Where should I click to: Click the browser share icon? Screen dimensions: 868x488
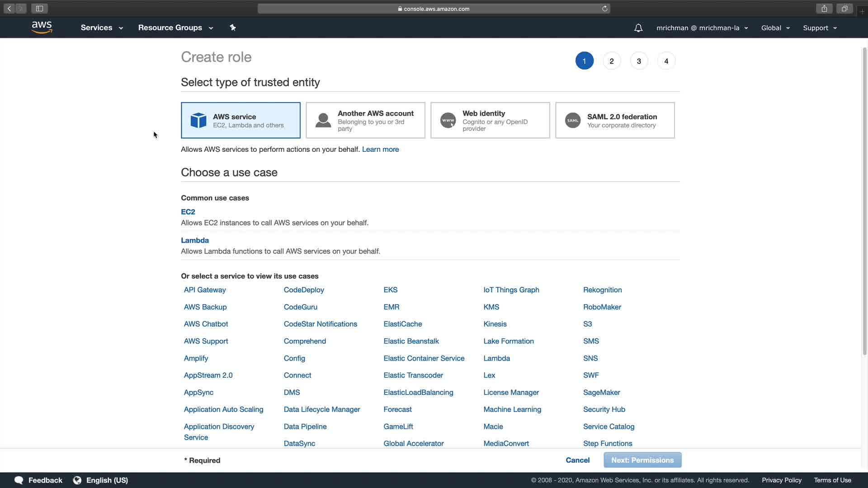coord(824,9)
